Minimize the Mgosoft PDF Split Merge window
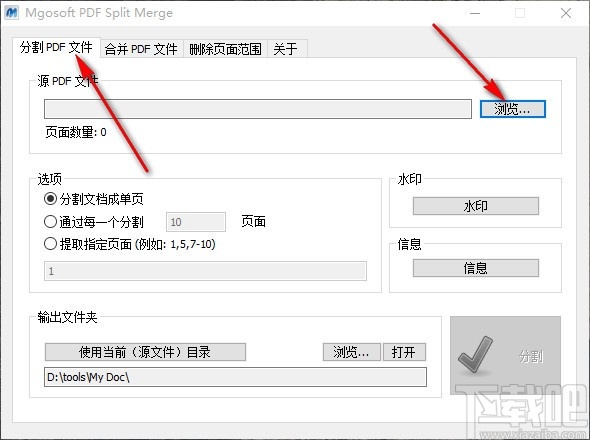The height and width of the screenshot is (440, 590). (x=475, y=13)
